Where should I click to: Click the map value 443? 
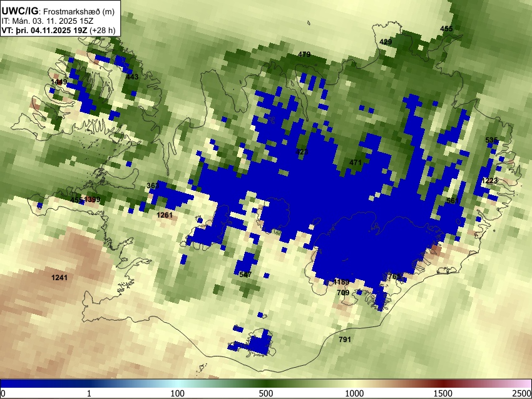(132, 77)
